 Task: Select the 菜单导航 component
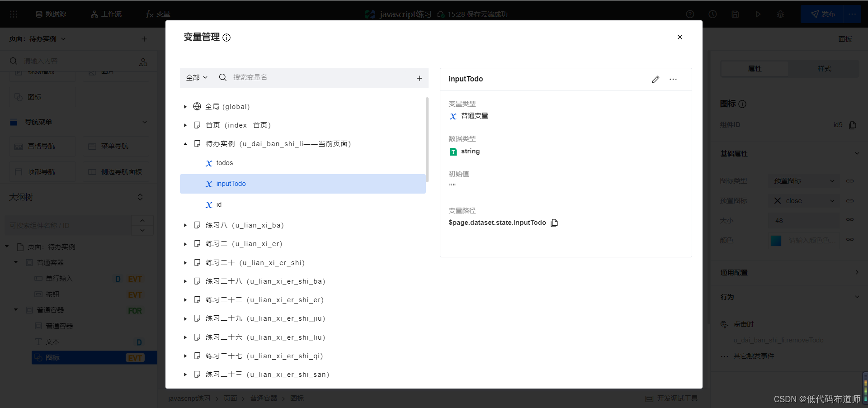[116, 146]
